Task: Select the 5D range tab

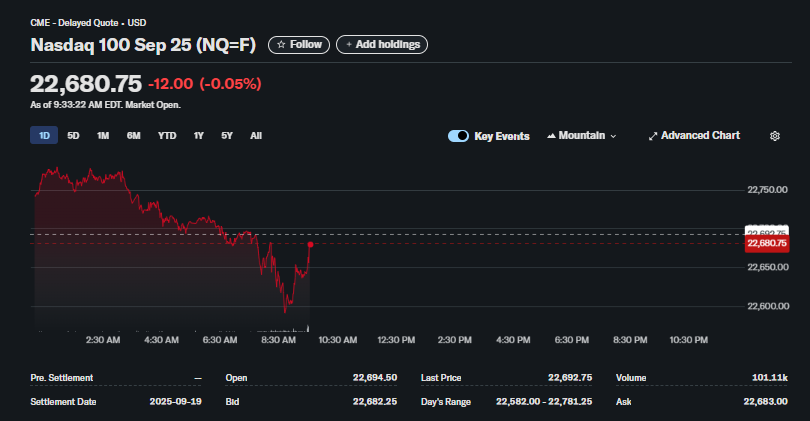Action: coord(73,135)
